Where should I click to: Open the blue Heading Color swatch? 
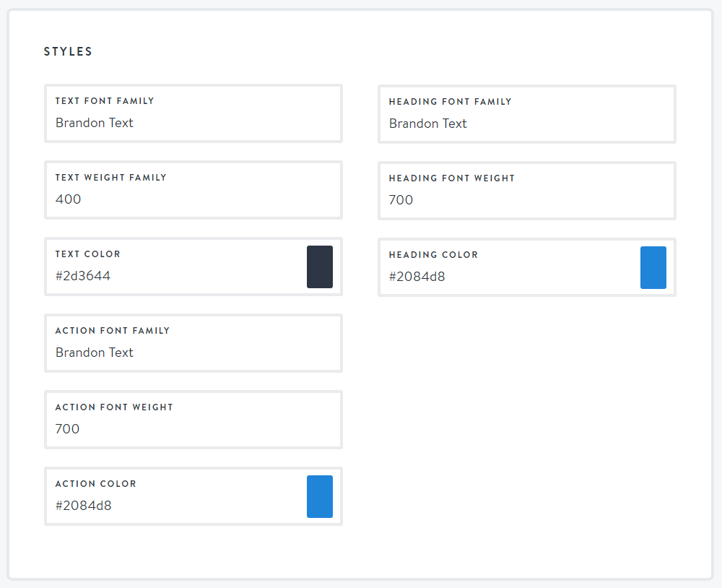click(653, 267)
